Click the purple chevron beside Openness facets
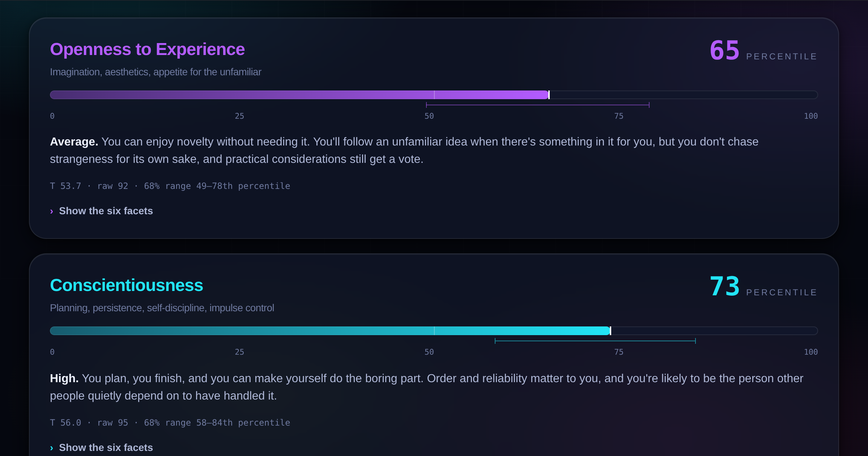 (52, 211)
